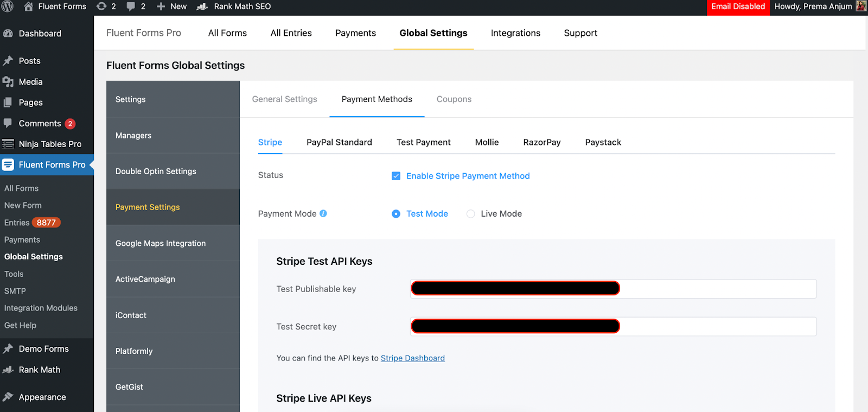
Task: Open the All Entries top navigation item
Action: (x=291, y=33)
